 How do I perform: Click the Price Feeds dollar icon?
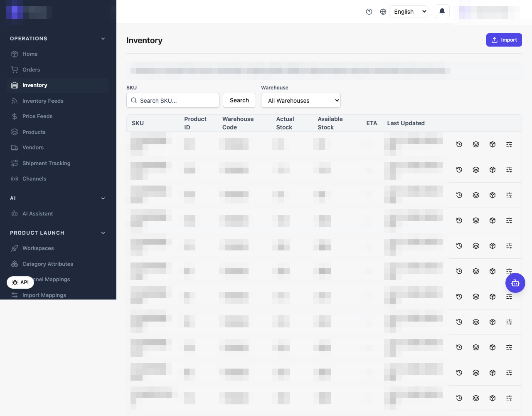15,116
